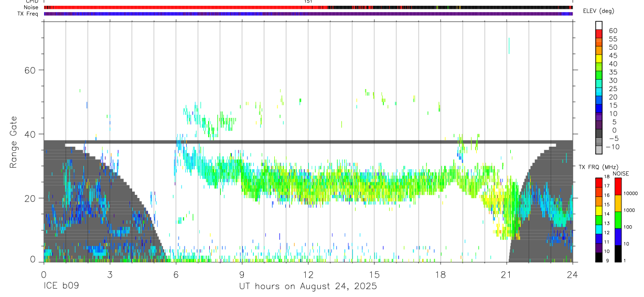Click the 24 tick on UT hours axis
The image size is (644, 297).
pyautogui.click(x=572, y=274)
